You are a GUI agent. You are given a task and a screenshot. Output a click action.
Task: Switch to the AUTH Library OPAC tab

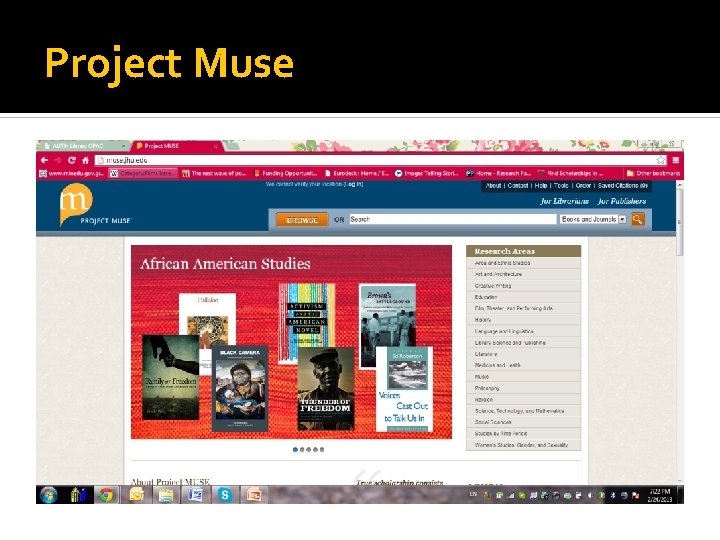click(83, 146)
